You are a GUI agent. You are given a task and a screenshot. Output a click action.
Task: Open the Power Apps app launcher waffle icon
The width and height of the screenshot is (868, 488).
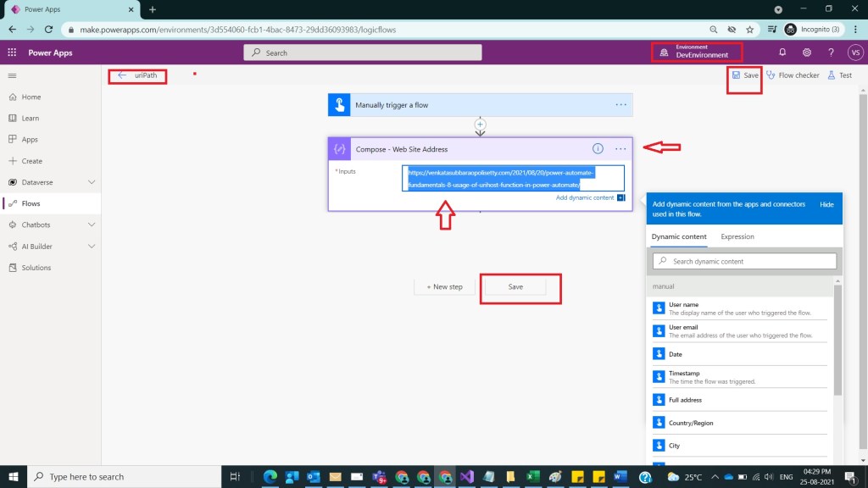tap(12, 53)
